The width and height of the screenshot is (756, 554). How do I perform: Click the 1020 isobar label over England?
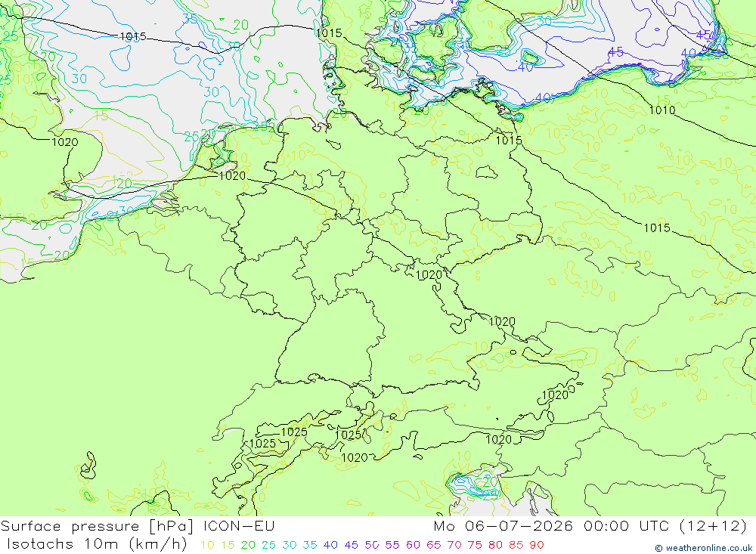tap(64, 142)
